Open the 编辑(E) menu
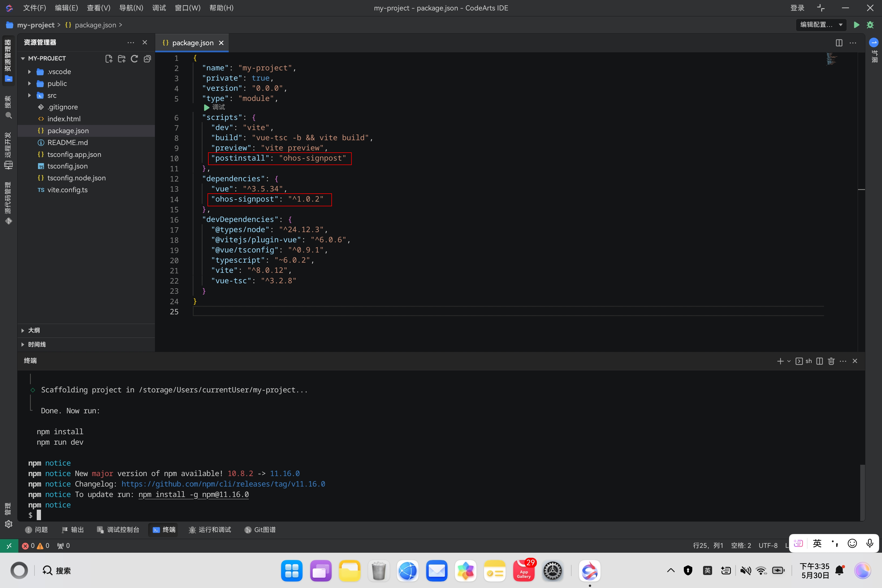Image resolution: width=882 pixels, height=588 pixels. click(x=66, y=8)
